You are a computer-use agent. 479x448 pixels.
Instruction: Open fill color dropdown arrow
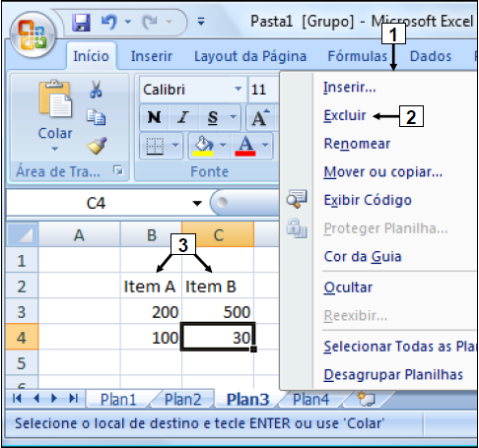tap(223, 146)
